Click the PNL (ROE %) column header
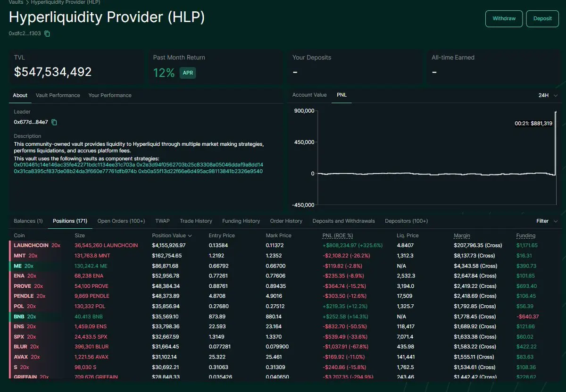The height and width of the screenshot is (392, 566). (338, 235)
